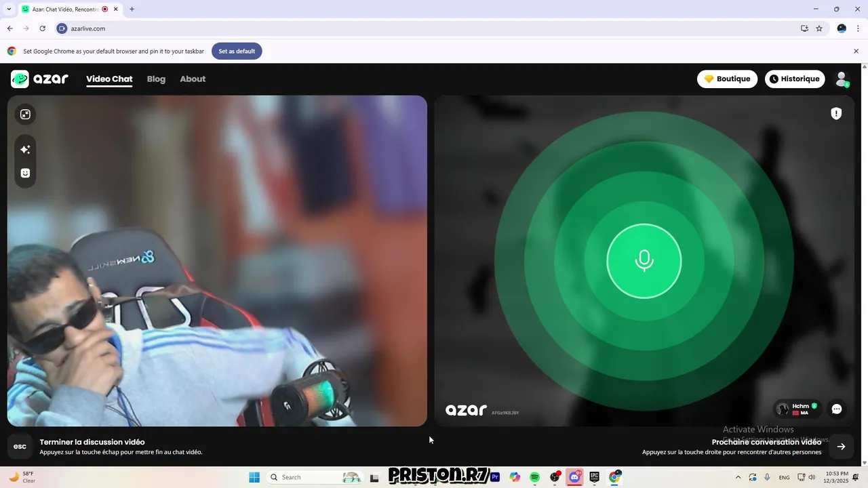Viewport: 868px width, 488px height.
Task: Click the microphone icon in green circle
Action: coord(644,261)
